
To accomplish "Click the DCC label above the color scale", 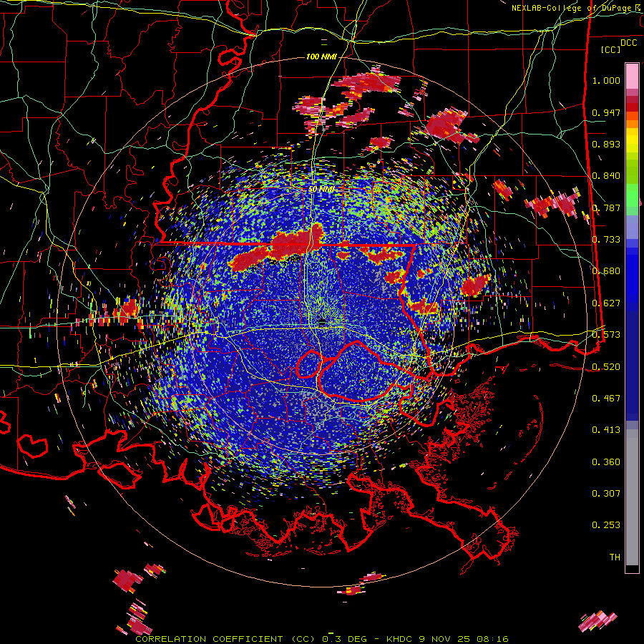I will click(628, 43).
